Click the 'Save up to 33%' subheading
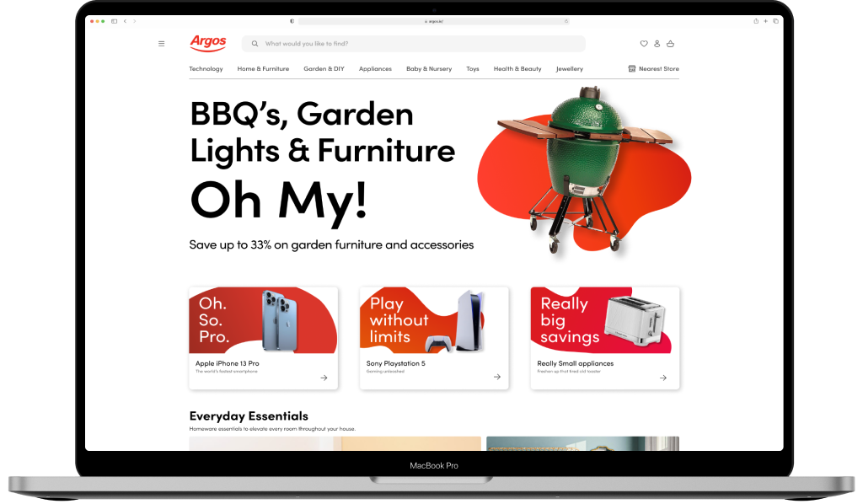The width and height of the screenshot is (863, 504). [331, 245]
